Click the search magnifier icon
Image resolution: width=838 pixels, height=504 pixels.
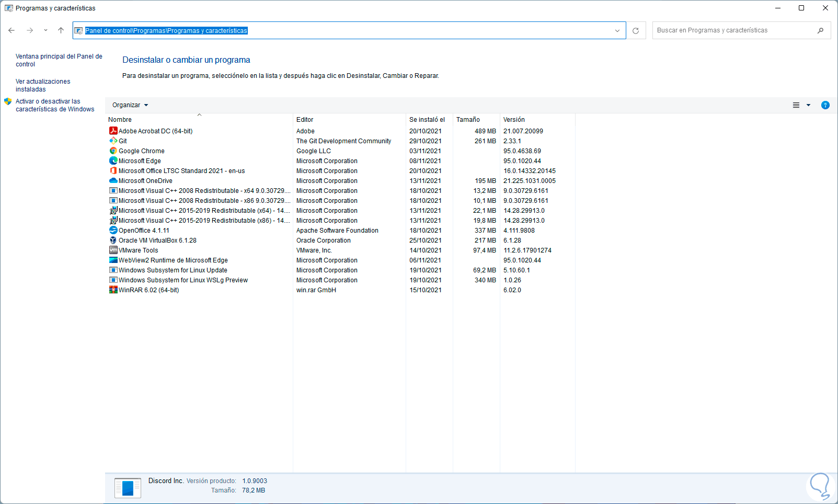point(820,30)
